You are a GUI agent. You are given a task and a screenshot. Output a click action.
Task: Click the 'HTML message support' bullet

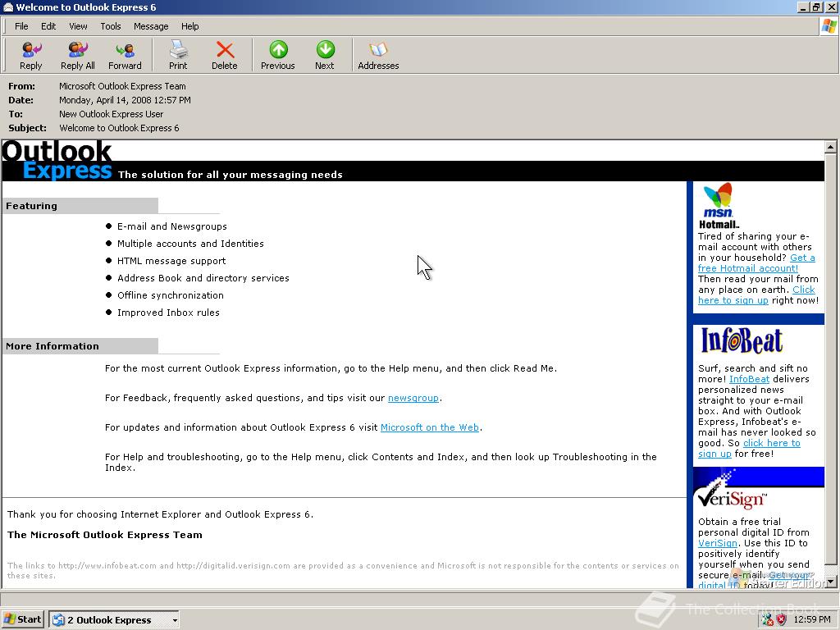click(x=171, y=261)
